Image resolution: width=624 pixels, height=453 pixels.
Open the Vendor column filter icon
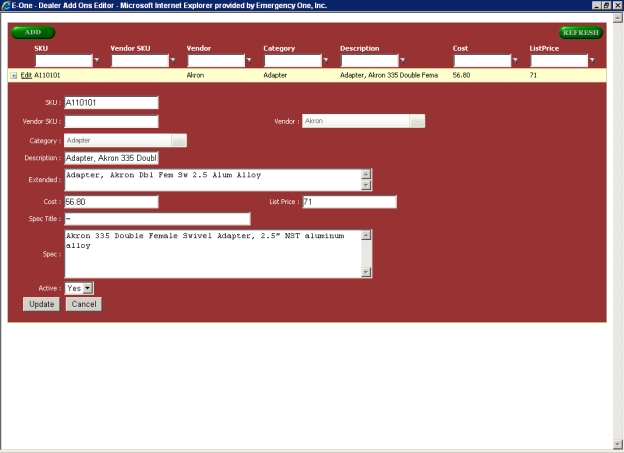[x=249, y=61]
